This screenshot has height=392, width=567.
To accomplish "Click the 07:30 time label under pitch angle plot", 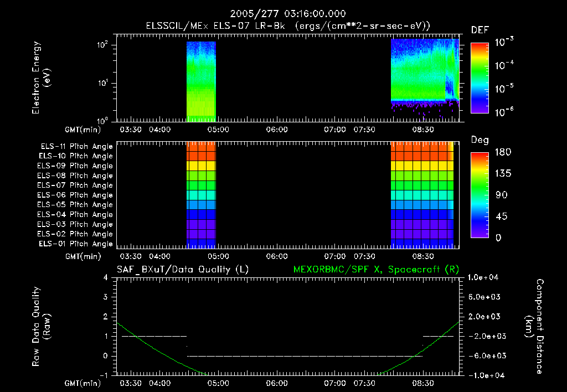I will pos(364,256).
